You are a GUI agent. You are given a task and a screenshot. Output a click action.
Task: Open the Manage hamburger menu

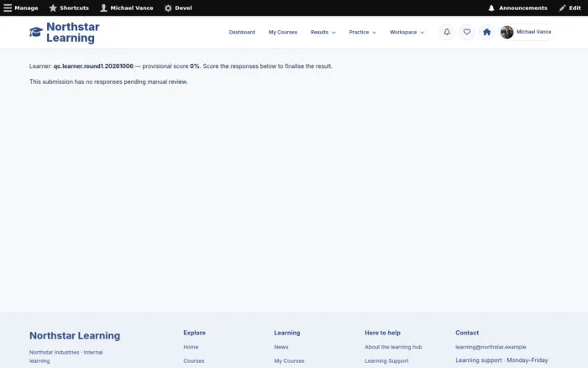(21, 8)
